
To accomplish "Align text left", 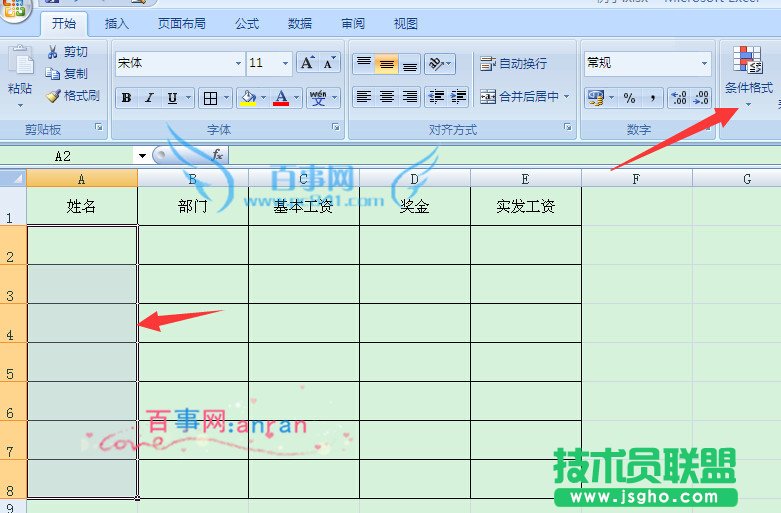I will [x=364, y=97].
